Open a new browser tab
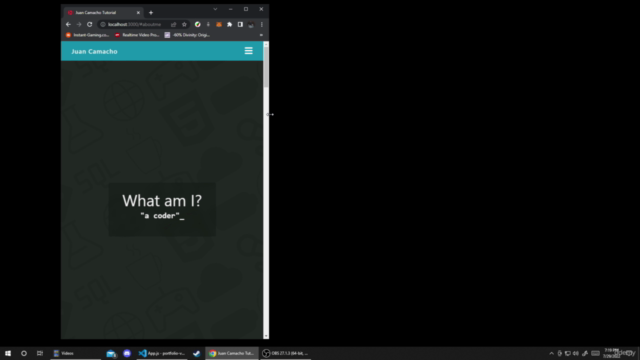 151,13
